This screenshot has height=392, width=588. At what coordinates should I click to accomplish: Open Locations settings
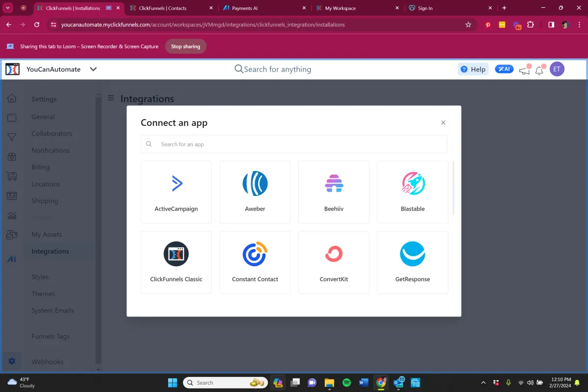pos(46,184)
